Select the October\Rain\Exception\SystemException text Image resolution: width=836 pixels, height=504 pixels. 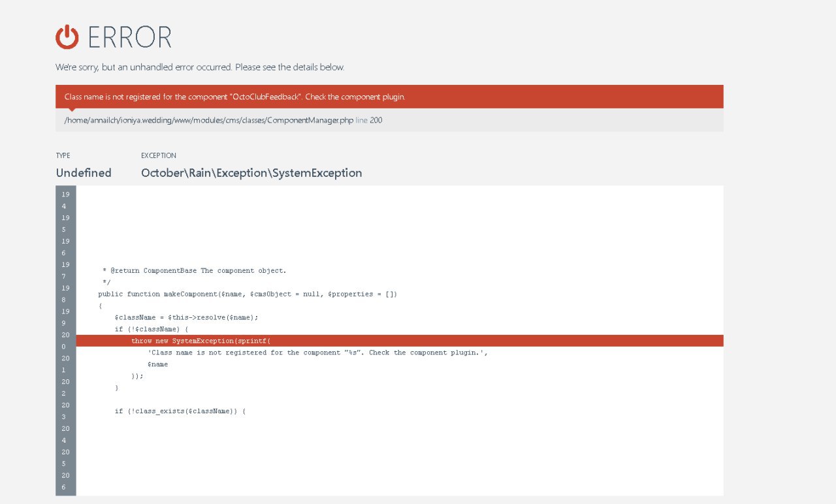(251, 173)
